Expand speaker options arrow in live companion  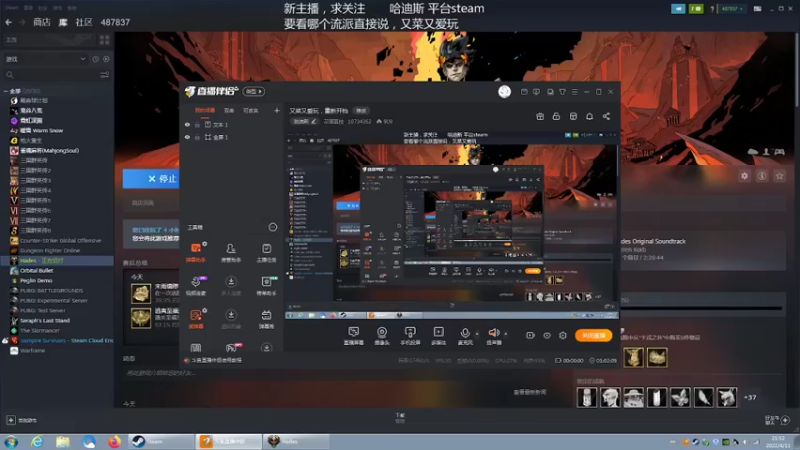point(506,334)
